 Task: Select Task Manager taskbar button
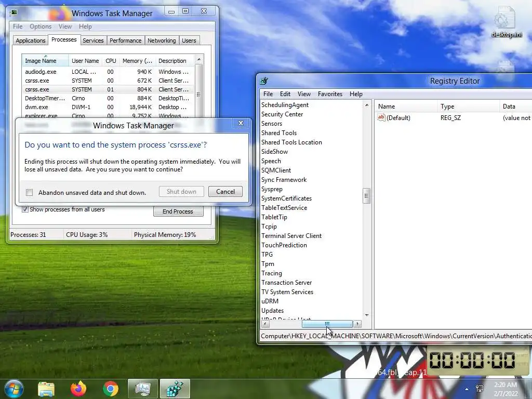tap(142, 389)
